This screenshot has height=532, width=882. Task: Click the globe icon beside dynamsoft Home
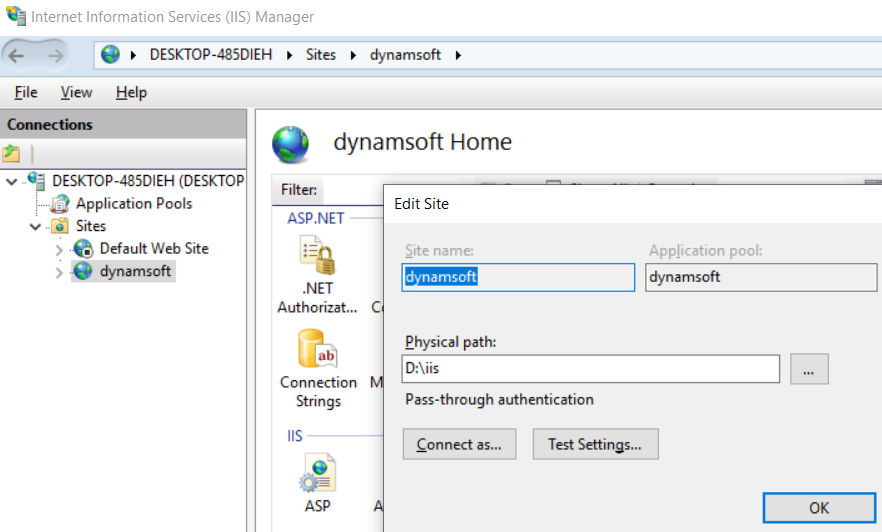click(x=291, y=144)
